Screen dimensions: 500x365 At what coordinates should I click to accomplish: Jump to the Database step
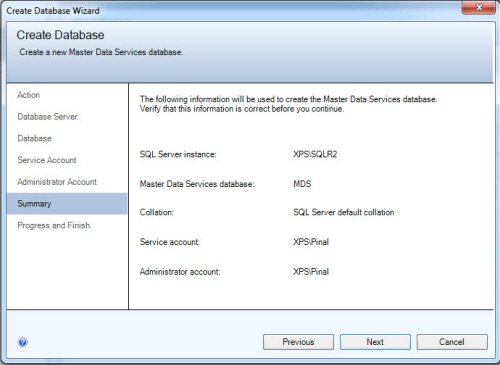tap(34, 138)
